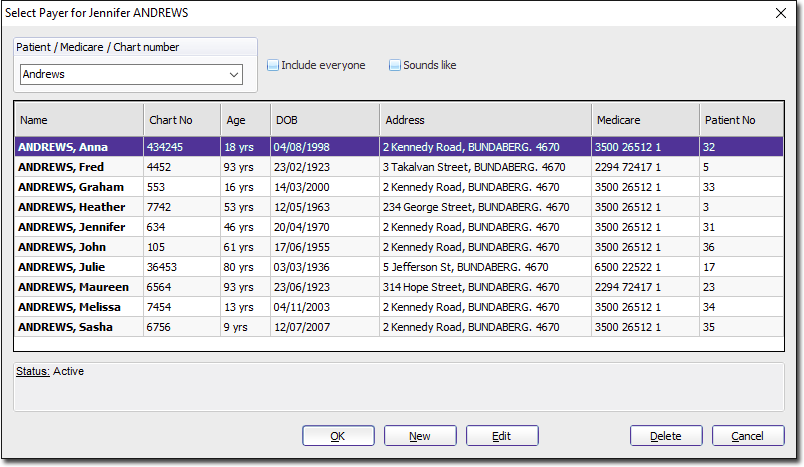Open the patient search dropdown arrow
The width and height of the screenshot is (804, 467).
tap(234, 75)
